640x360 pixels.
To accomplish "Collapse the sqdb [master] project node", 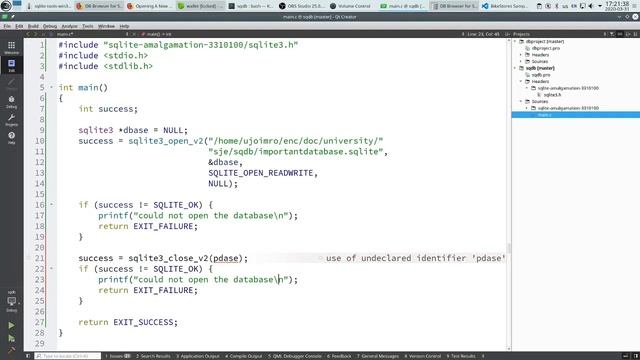I will (515, 68).
